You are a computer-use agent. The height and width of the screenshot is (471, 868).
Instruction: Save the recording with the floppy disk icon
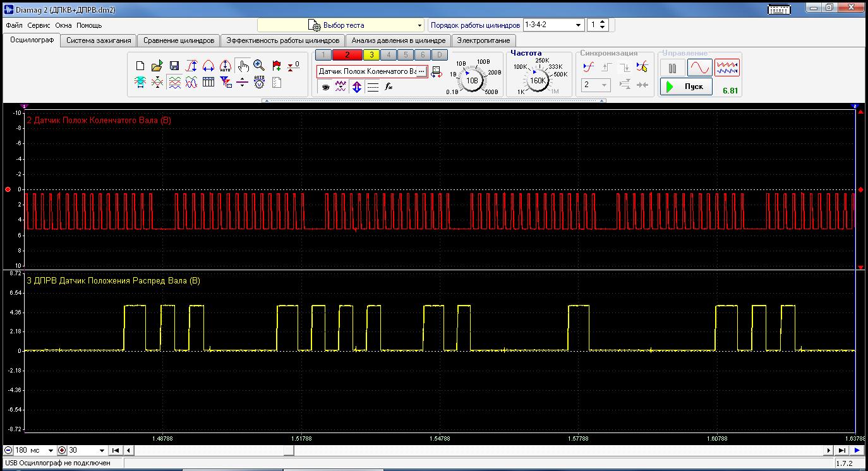(x=174, y=66)
